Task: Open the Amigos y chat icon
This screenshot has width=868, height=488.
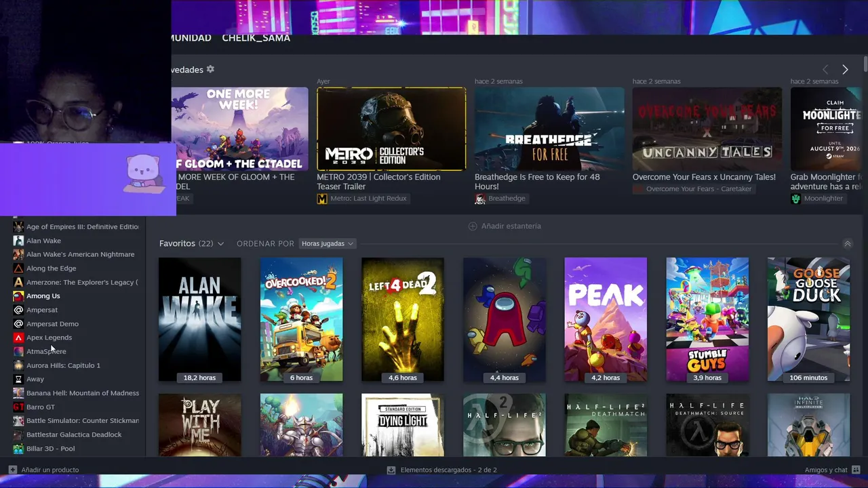Action: [x=856, y=470]
